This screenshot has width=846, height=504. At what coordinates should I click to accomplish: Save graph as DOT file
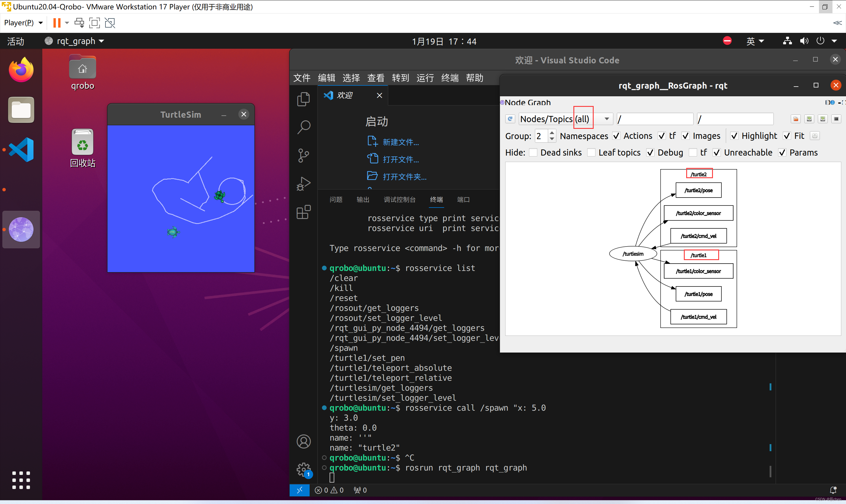(809, 119)
